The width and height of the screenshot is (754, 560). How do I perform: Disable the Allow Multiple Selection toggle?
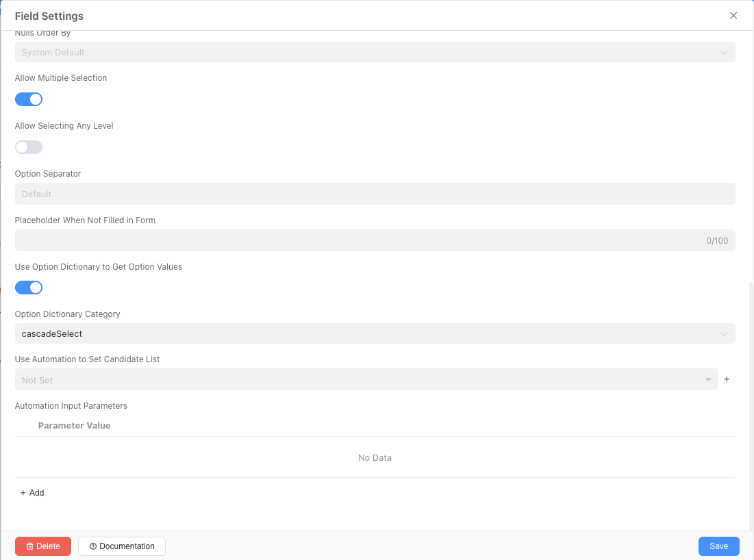coord(29,99)
